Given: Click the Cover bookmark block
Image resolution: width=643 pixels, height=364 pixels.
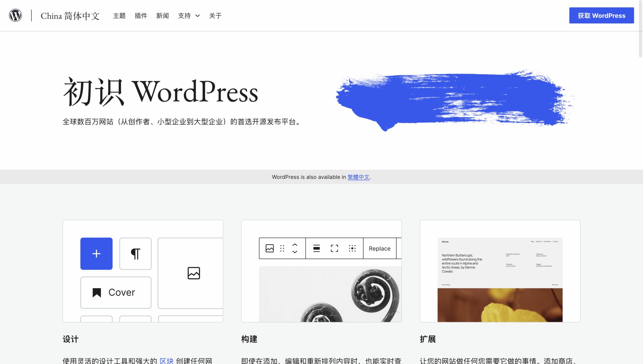Looking at the screenshot, I should coord(116,292).
